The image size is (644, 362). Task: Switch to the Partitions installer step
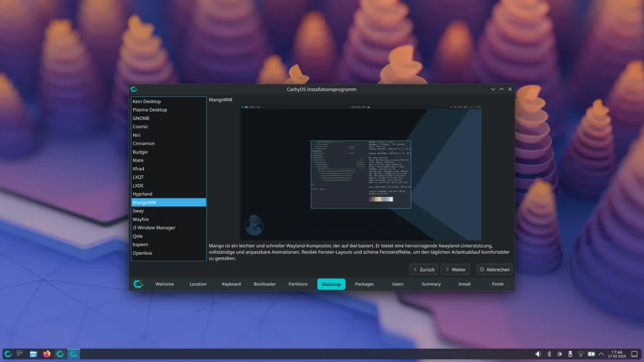(x=298, y=284)
